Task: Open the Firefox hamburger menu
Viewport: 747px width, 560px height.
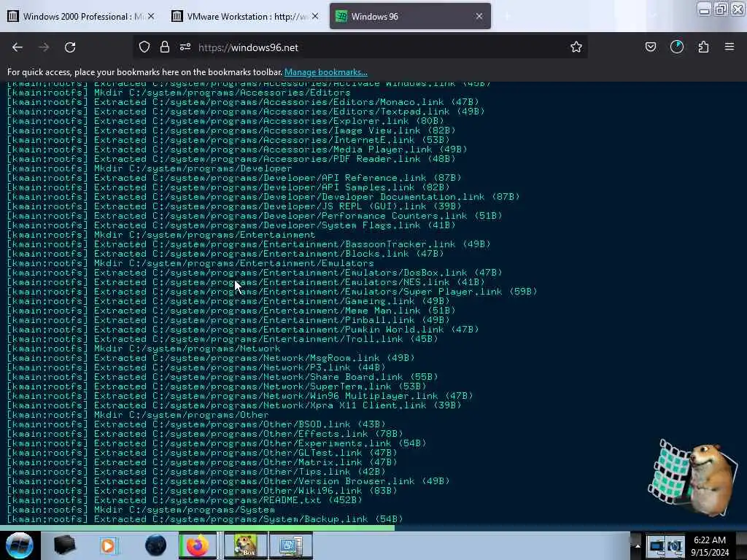Action: 729,47
